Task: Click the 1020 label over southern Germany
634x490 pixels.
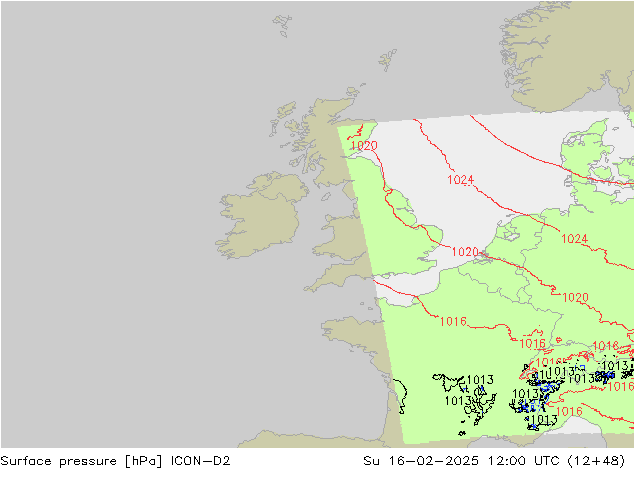Action: click(x=575, y=298)
